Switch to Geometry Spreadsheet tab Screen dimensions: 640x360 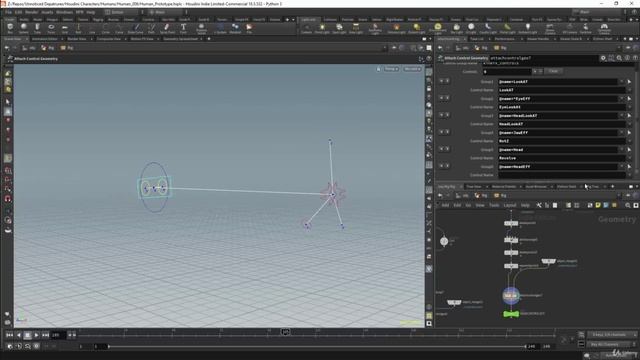pos(180,39)
